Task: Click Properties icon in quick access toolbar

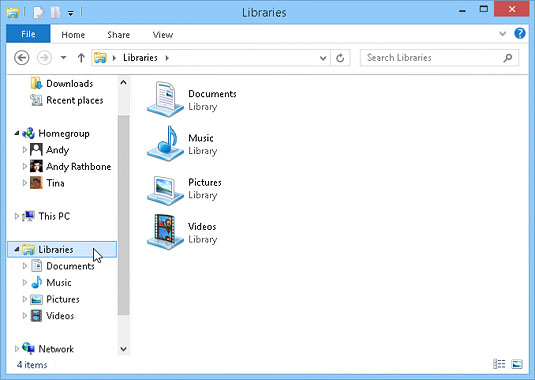Action: point(39,13)
